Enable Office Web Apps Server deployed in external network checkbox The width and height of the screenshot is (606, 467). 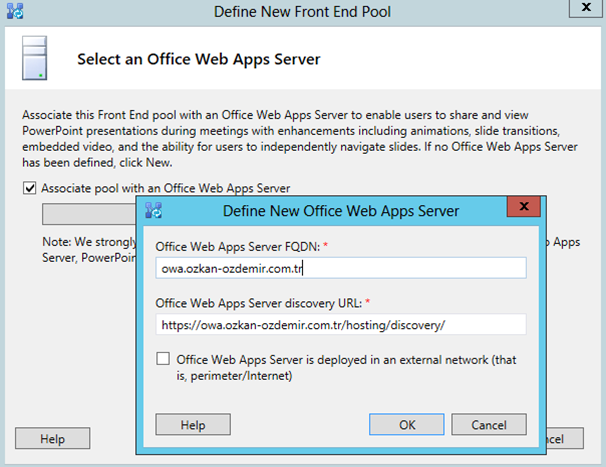(163, 359)
